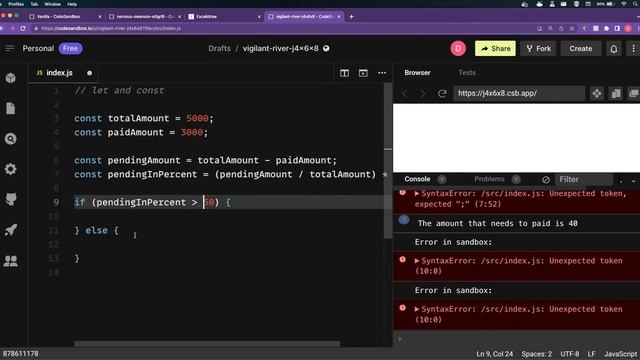Open the Help menu in the menu bar
Viewport: 640px width, 360px height.
point(72,4)
